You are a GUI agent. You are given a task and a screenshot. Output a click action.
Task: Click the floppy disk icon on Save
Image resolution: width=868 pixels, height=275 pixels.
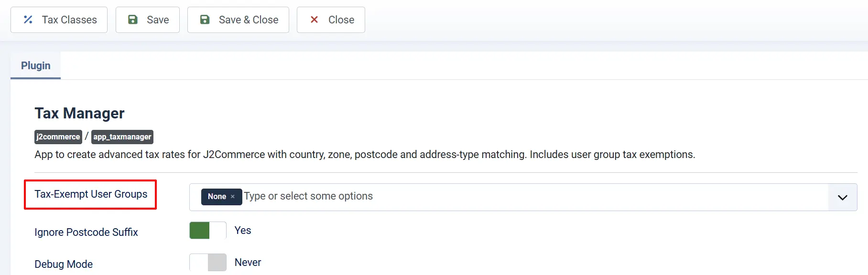point(133,20)
